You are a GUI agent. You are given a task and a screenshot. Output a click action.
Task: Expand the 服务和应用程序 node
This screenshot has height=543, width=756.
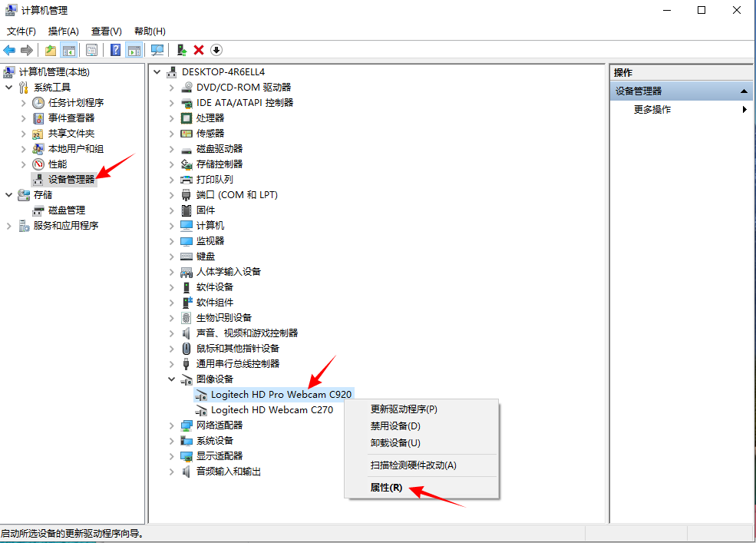[x=8, y=226]
